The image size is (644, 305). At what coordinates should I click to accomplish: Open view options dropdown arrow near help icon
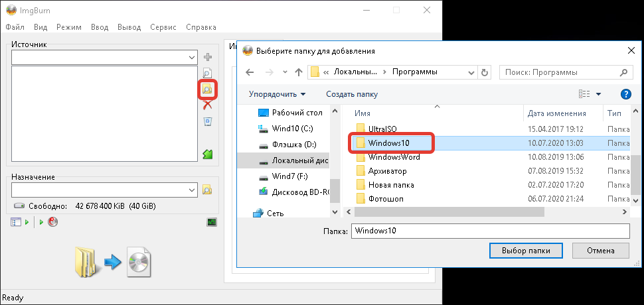[x=598, y=94]
